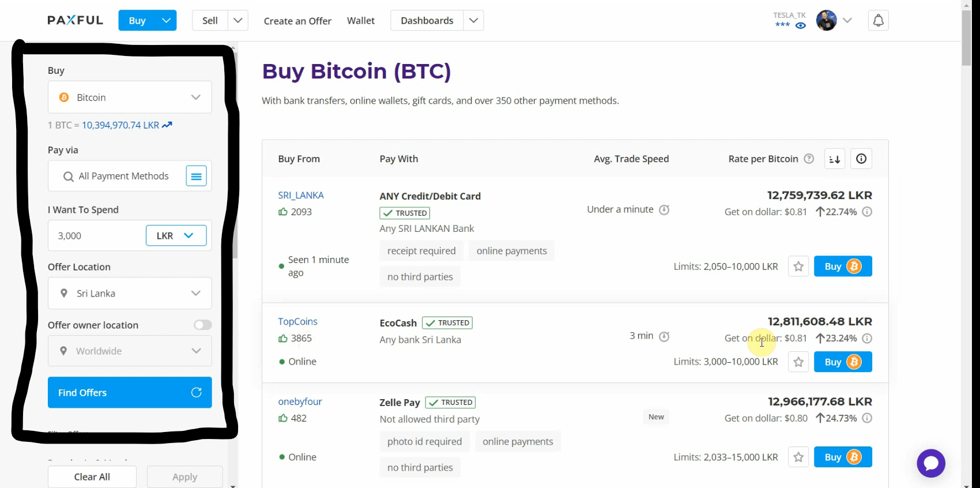
Task: Click the 'New' trade speed badge
Action: (x=656, y=417)
